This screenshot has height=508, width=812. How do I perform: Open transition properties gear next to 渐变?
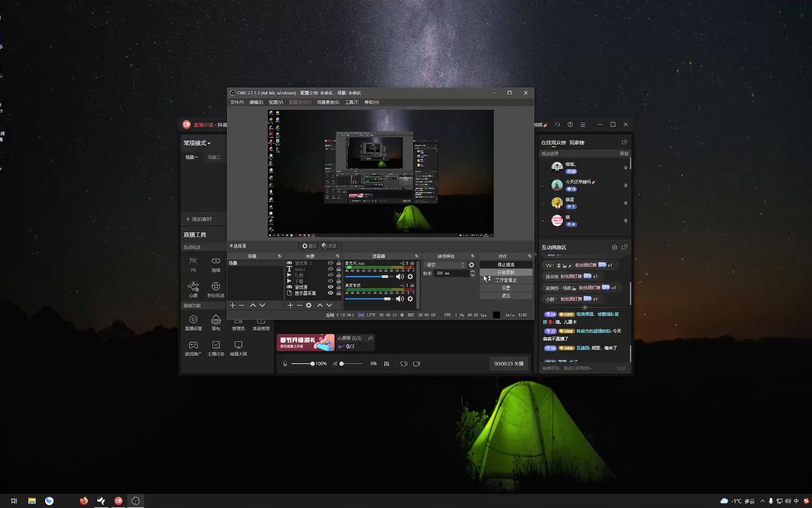tap(471, 265)
